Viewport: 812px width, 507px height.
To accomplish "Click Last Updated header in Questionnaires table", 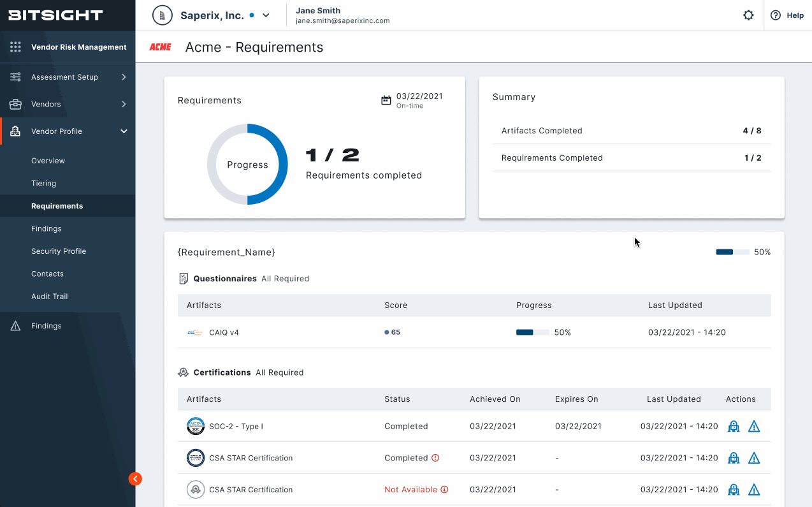I will [675, 305].
